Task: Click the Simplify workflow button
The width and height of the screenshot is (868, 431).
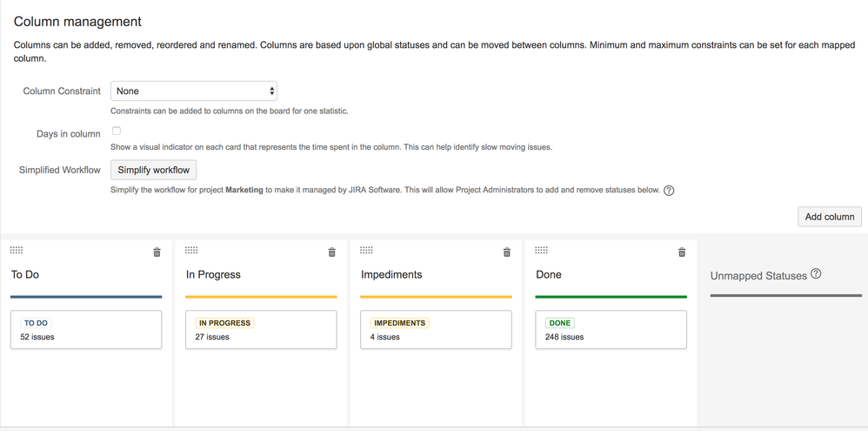Action: (153, 170)
